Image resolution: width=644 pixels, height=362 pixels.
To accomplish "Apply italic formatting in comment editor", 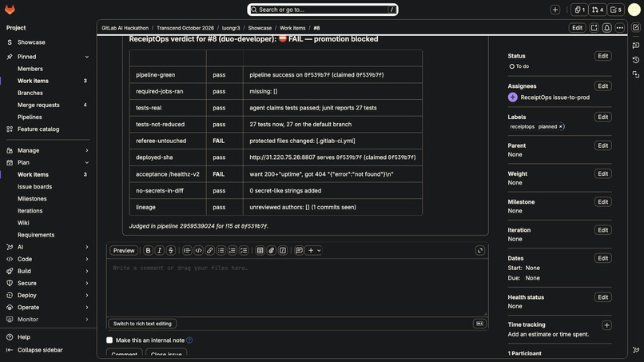I will tap(159, 250).
